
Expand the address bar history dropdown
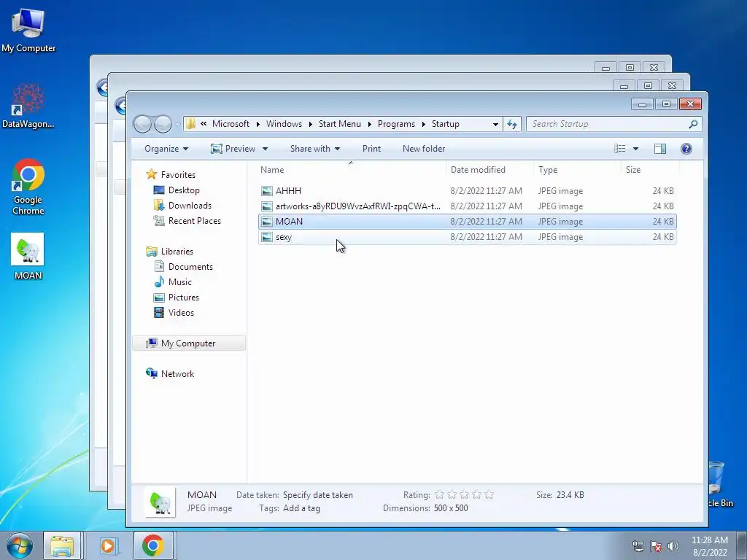495,124
